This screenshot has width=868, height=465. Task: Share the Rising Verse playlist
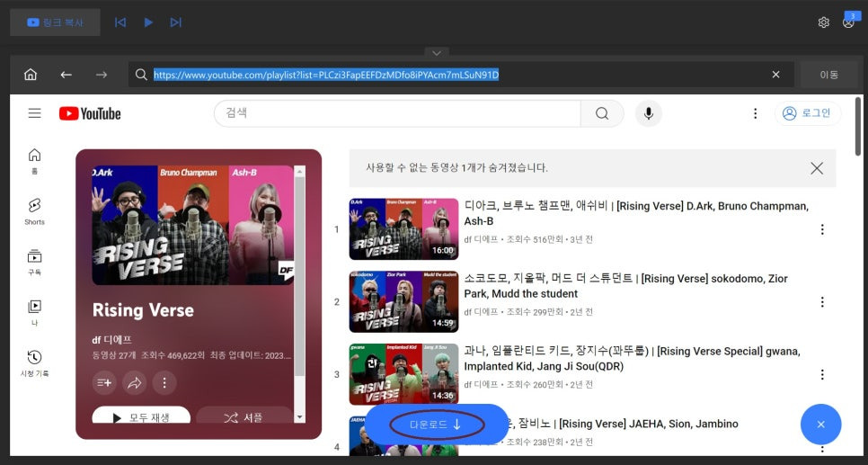coord(135,382)
